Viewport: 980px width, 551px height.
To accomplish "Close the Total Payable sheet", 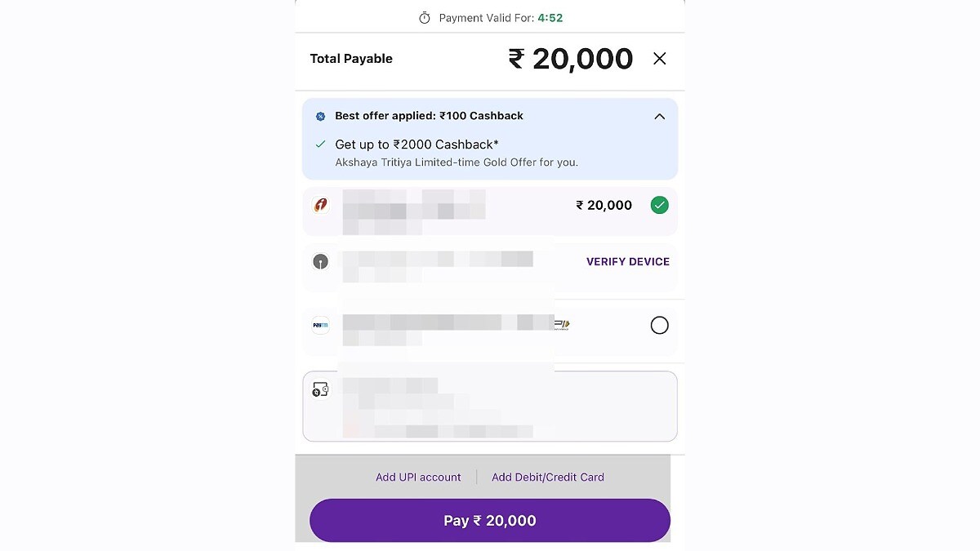I will point(660,59).
